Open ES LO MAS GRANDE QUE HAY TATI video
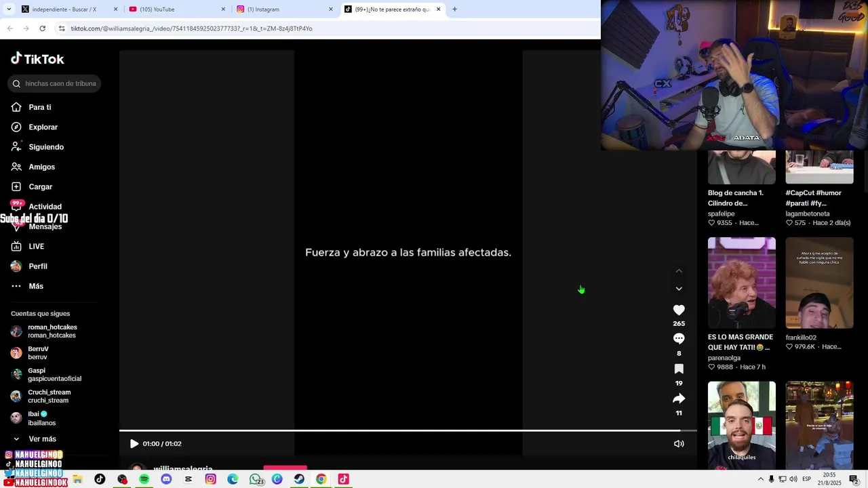868x488 pixels. 742,283
